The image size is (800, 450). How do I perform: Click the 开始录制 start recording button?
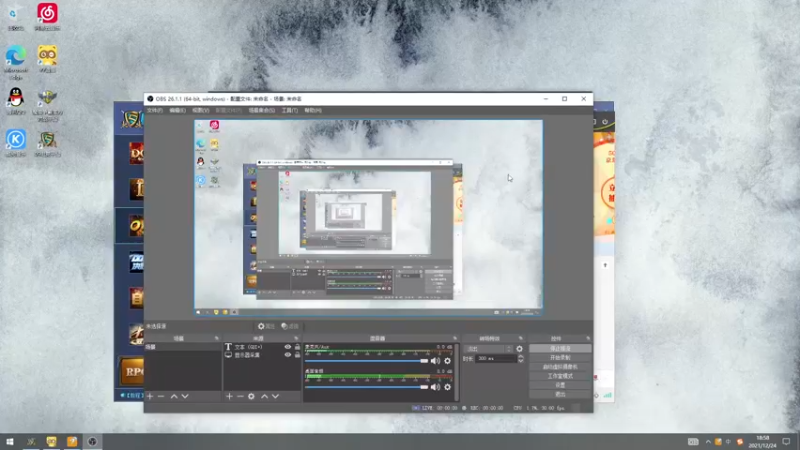[560, 358]
